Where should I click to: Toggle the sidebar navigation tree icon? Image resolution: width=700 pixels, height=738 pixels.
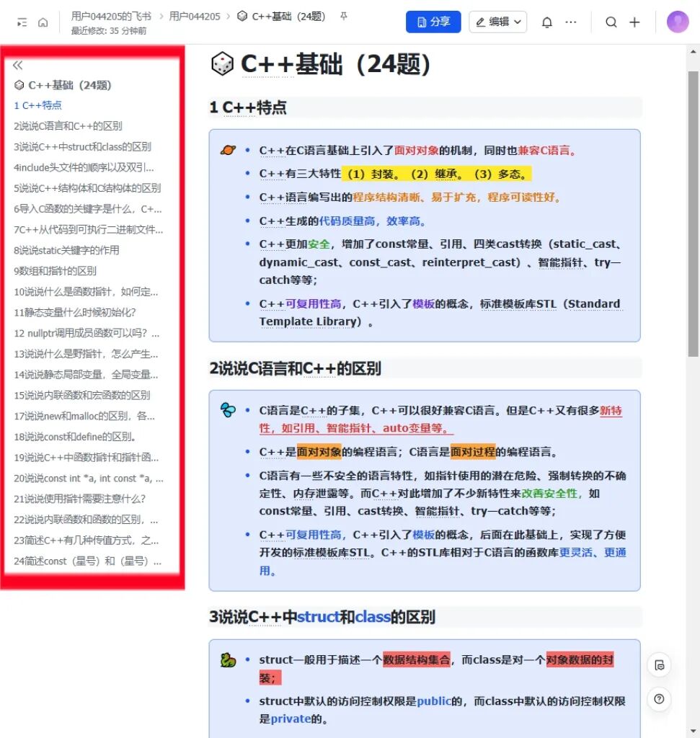(x=22, y=22)
